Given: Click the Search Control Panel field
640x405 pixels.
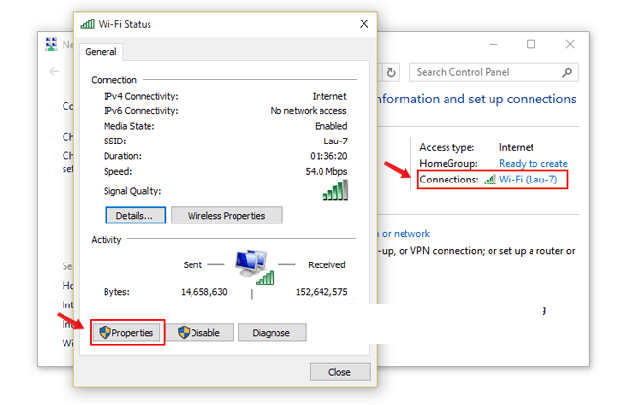Looking at the screenshot, I should [x=493, y=72].
